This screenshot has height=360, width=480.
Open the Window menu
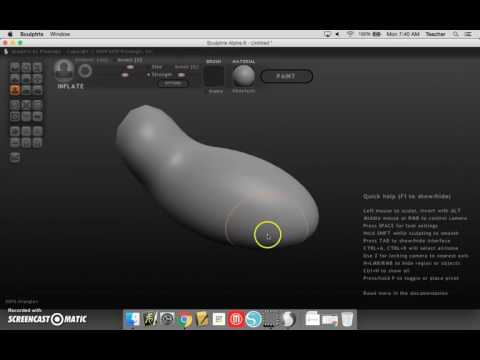coord(60,34)
